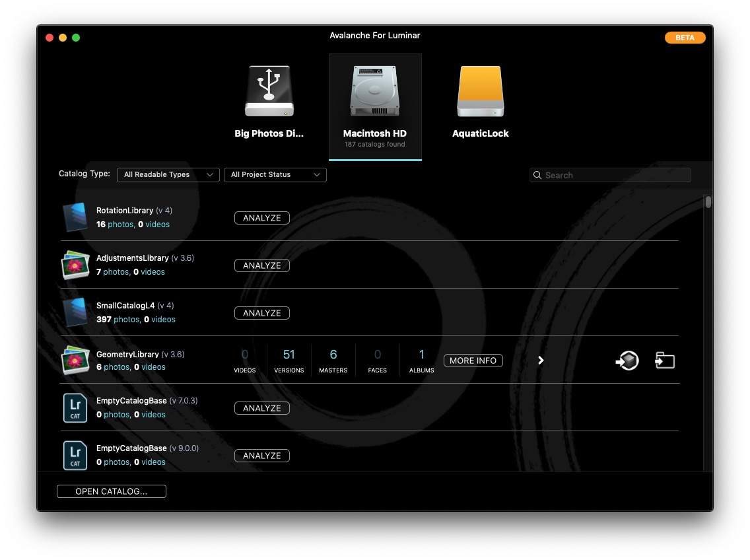Click '7 photos, 0 videos' text

[131, 272]
